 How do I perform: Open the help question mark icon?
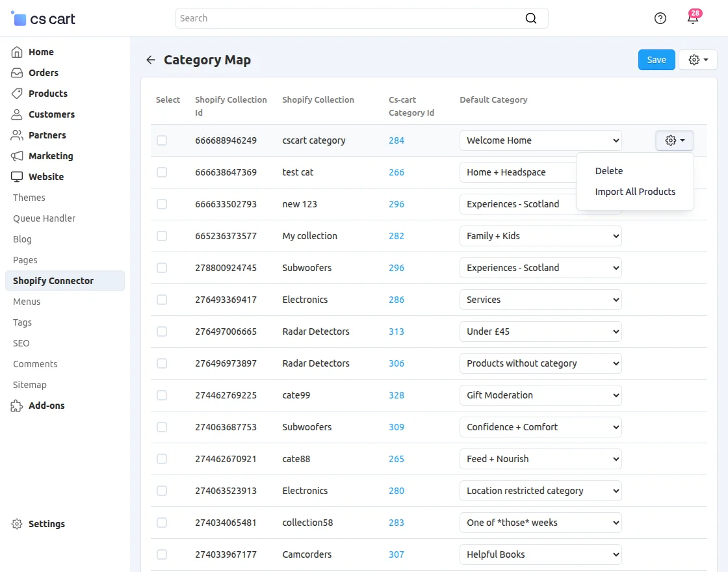[660, 18]
